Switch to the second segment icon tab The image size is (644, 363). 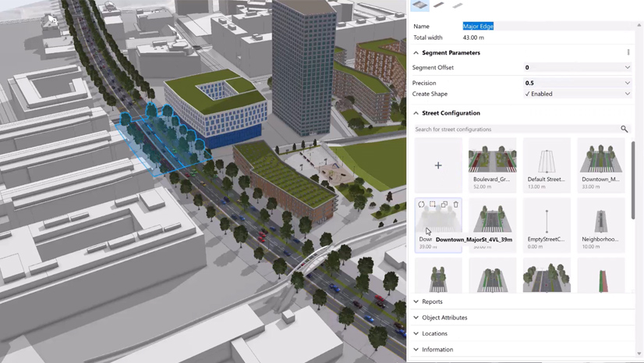(439, 5)
